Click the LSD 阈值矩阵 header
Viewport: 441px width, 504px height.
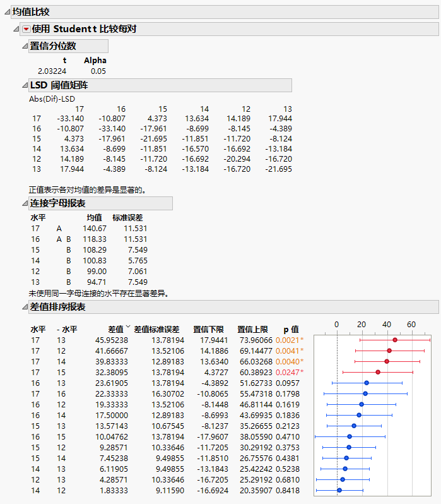[160, 85]
